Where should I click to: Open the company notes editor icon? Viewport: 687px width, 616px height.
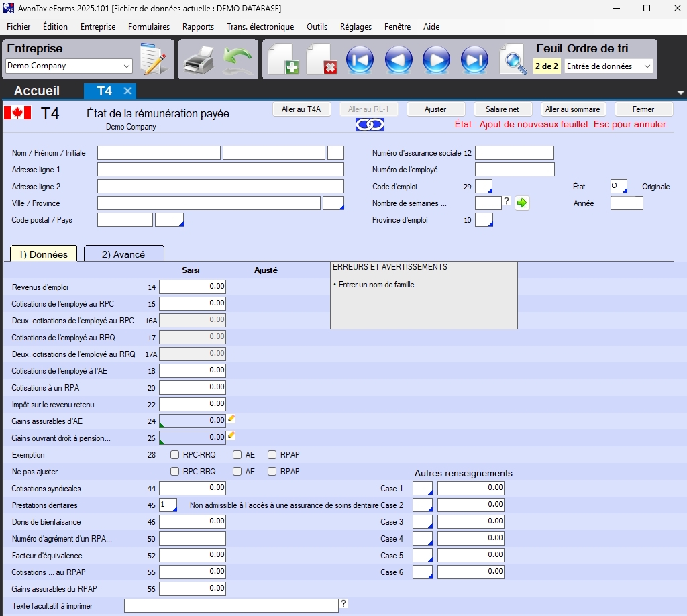(153, 59)
